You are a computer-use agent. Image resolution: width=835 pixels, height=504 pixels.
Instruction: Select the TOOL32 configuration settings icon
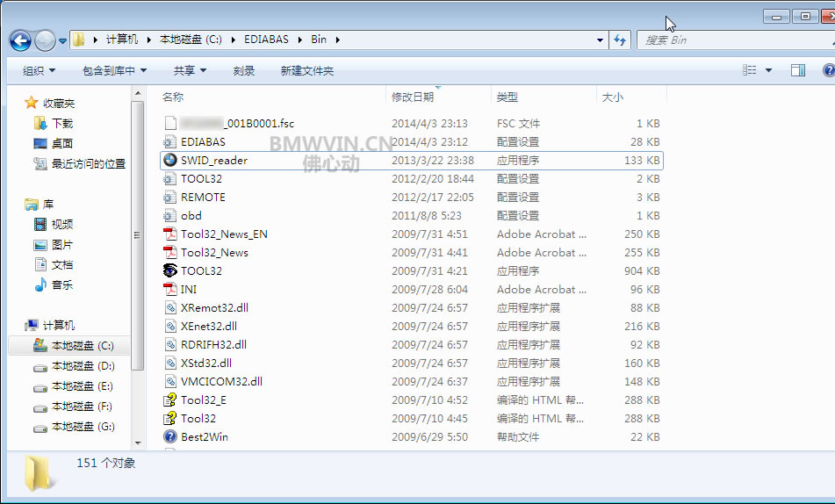point(169,178)
